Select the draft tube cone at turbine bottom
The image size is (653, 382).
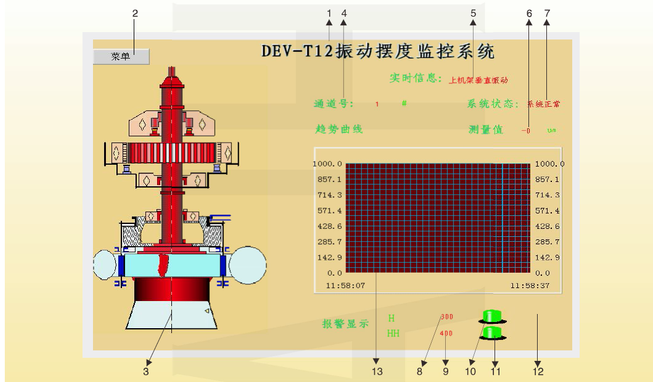tap(172, 315)
